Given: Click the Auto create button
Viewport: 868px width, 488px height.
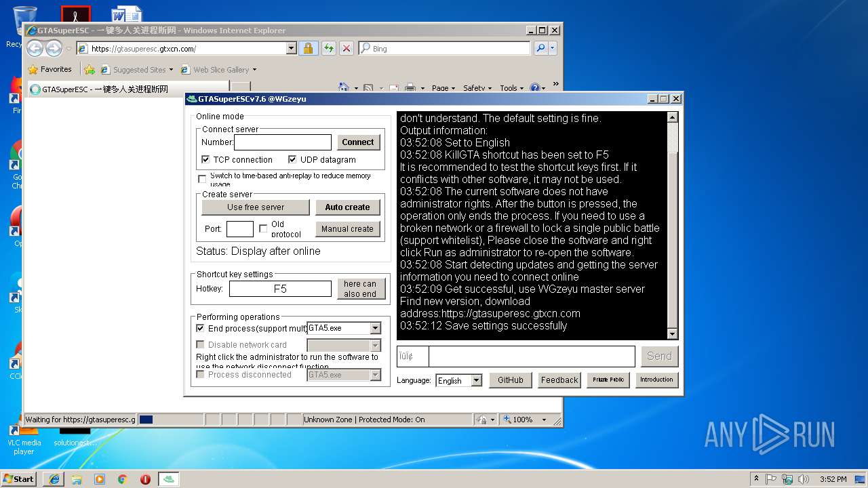Looking at the screenshot, I should pos(347,207).
